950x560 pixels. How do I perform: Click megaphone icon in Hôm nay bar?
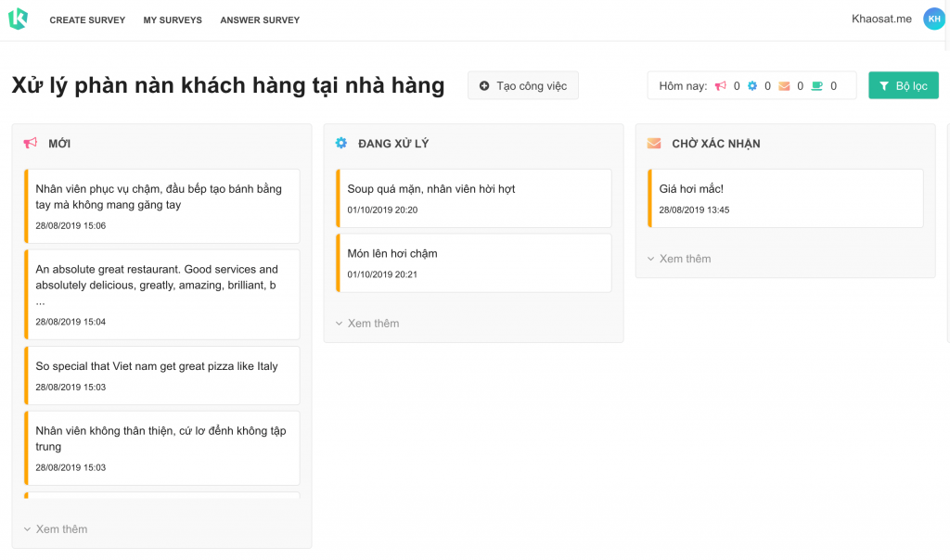point(720,86)
